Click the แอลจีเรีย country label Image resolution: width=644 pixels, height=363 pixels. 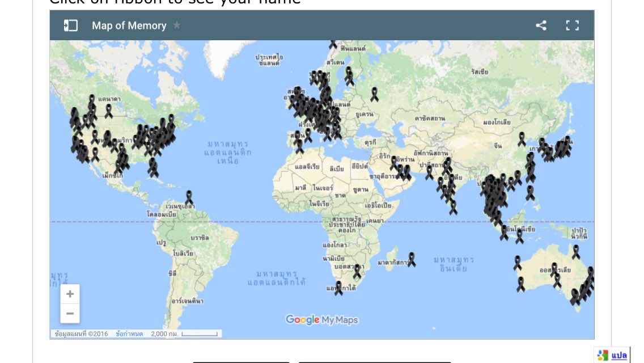point(307,167)
